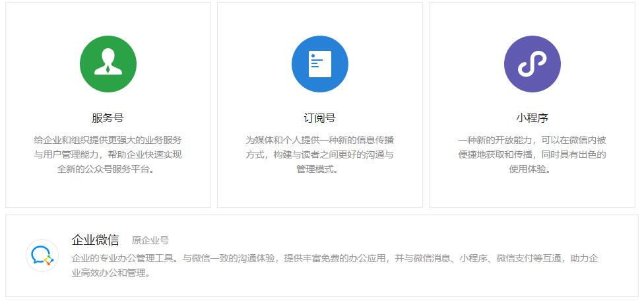Image resolution: width=644 pixels, height=301 pixels.
Task: Click the 原企业号 gray label
Action: 150,241
